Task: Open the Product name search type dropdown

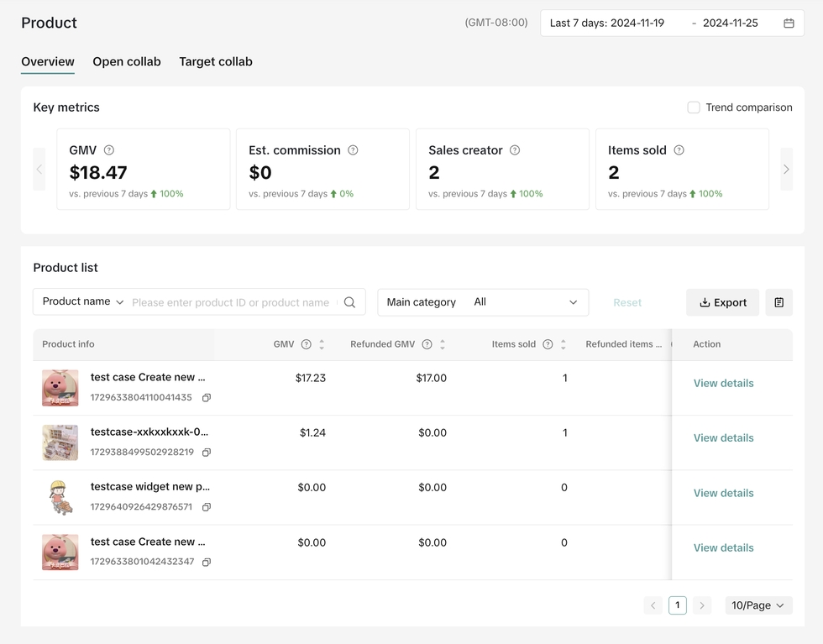Action: 82,302
